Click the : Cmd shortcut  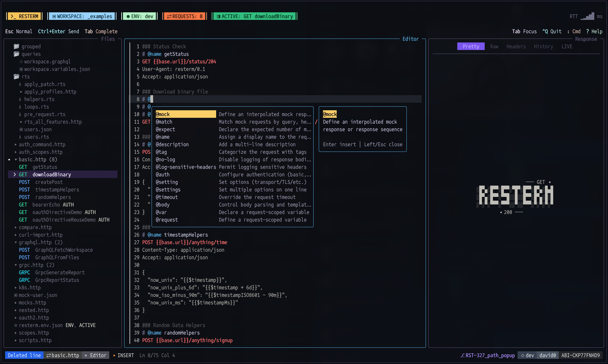(x=574, y=32)
